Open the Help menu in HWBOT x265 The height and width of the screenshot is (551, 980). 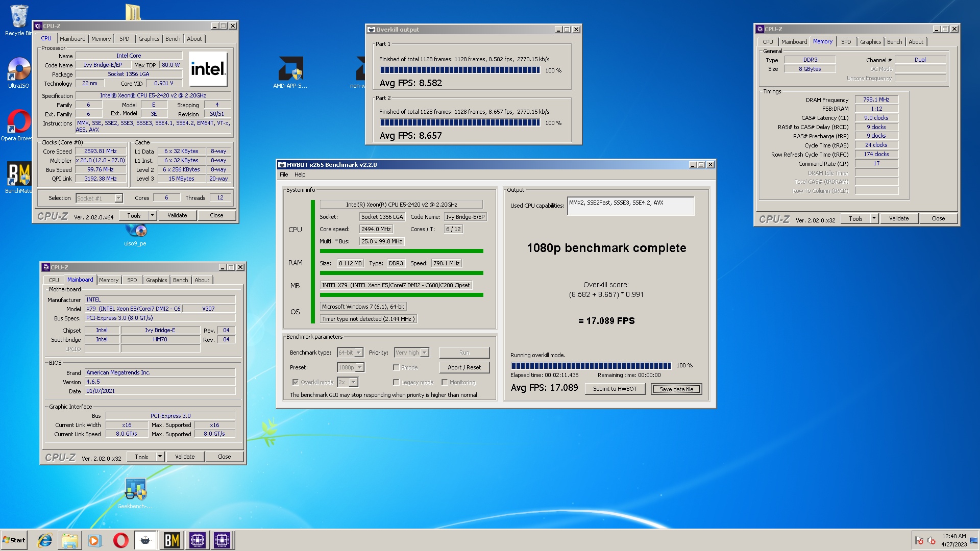[x=300, y=174]
